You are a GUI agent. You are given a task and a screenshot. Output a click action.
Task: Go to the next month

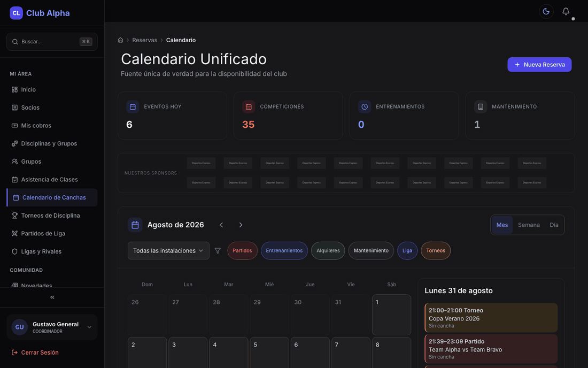241,225
